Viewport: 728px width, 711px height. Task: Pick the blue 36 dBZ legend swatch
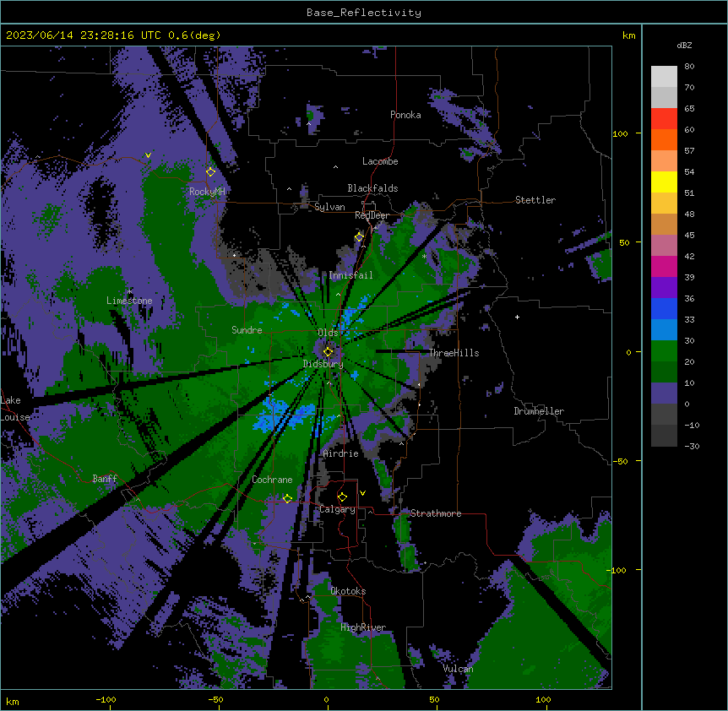(664, 308)
